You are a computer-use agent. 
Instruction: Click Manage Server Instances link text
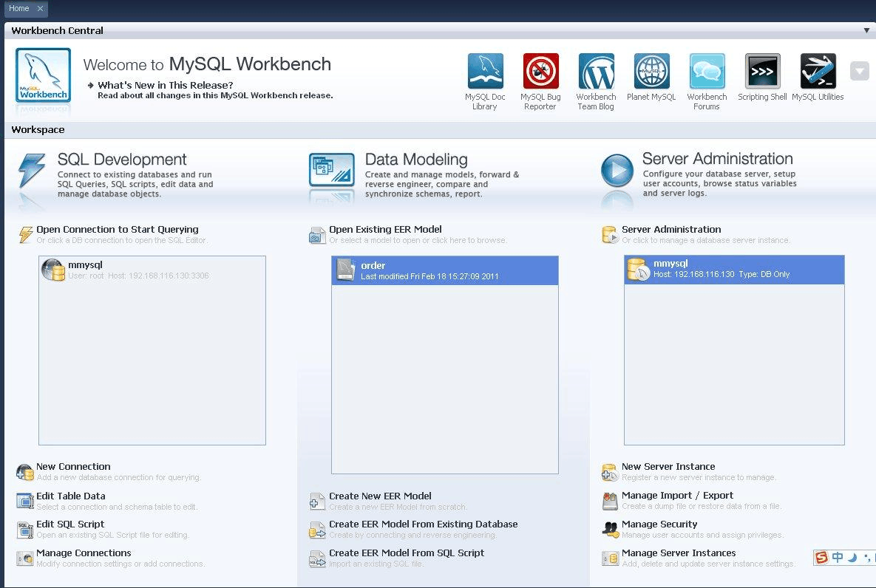pyautogui.click(x=679, y=553)
